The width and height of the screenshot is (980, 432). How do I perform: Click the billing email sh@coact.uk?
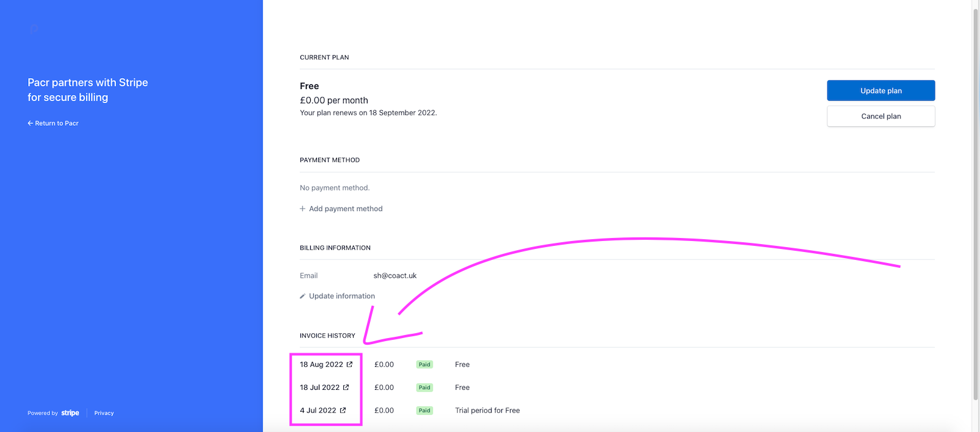coord(395,276)
